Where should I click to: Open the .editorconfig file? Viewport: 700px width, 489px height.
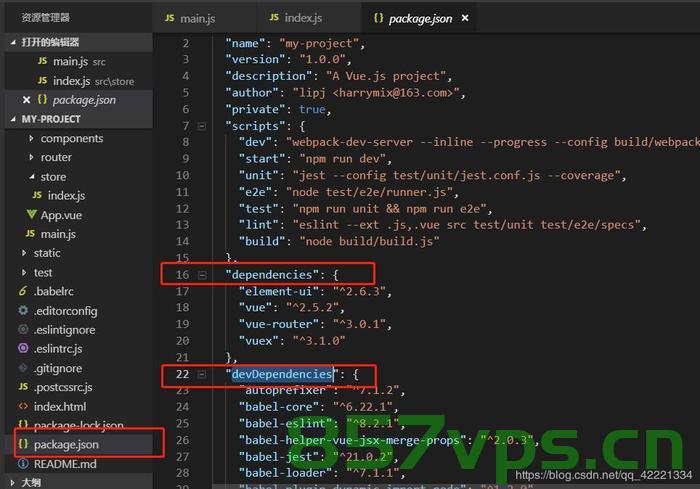(x=65, y=311)
